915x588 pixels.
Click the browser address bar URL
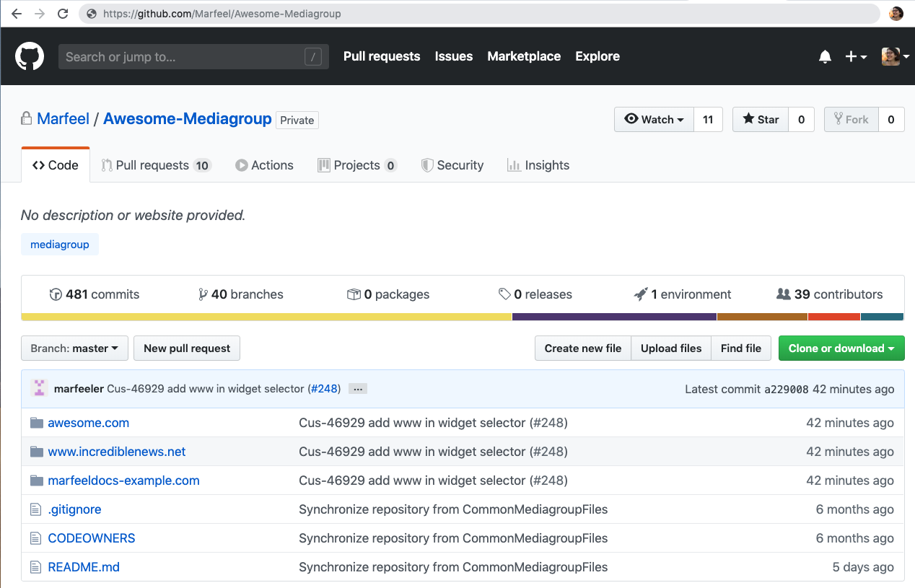tap(222, 14)
